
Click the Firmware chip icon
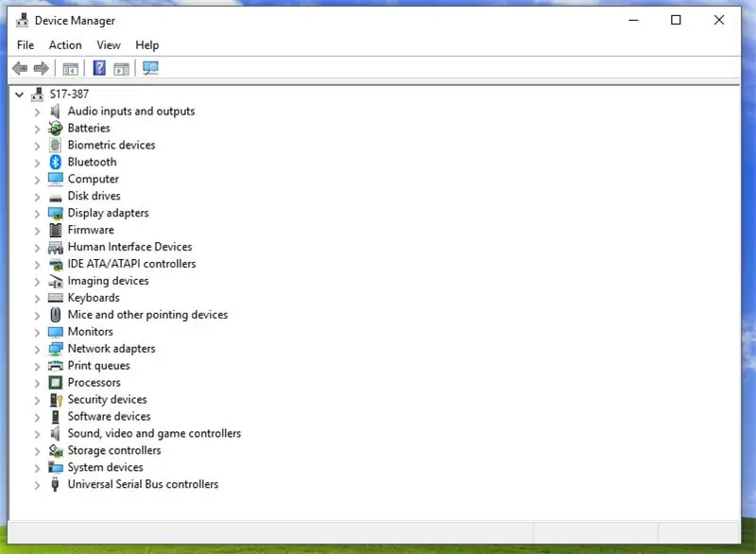tap(56, 230)
